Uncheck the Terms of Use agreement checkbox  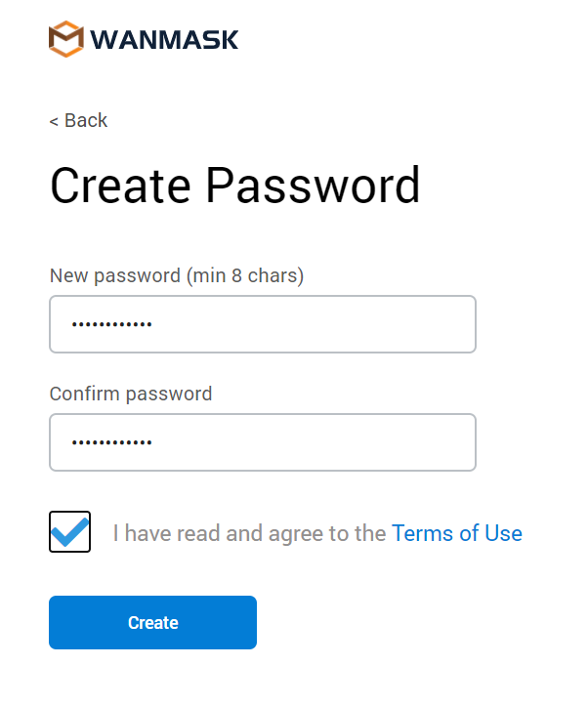click(x=70, y=531)
